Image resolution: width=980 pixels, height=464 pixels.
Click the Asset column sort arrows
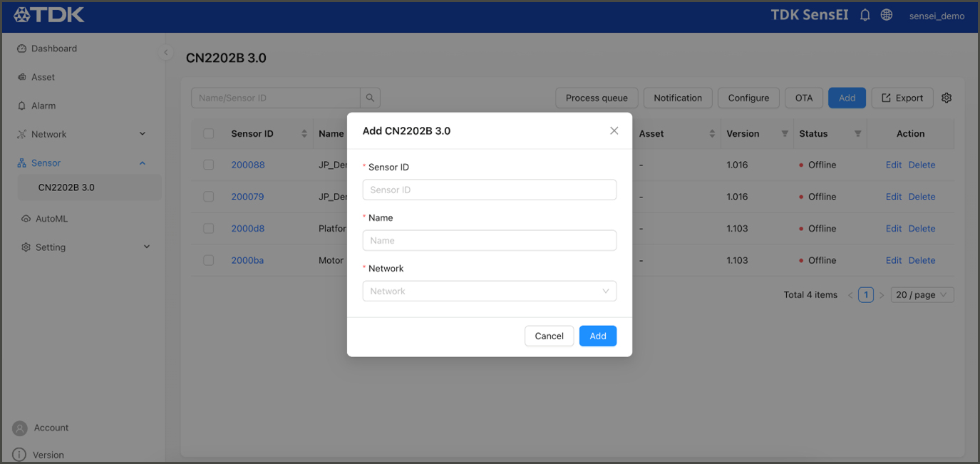click(x=712, y=133)
